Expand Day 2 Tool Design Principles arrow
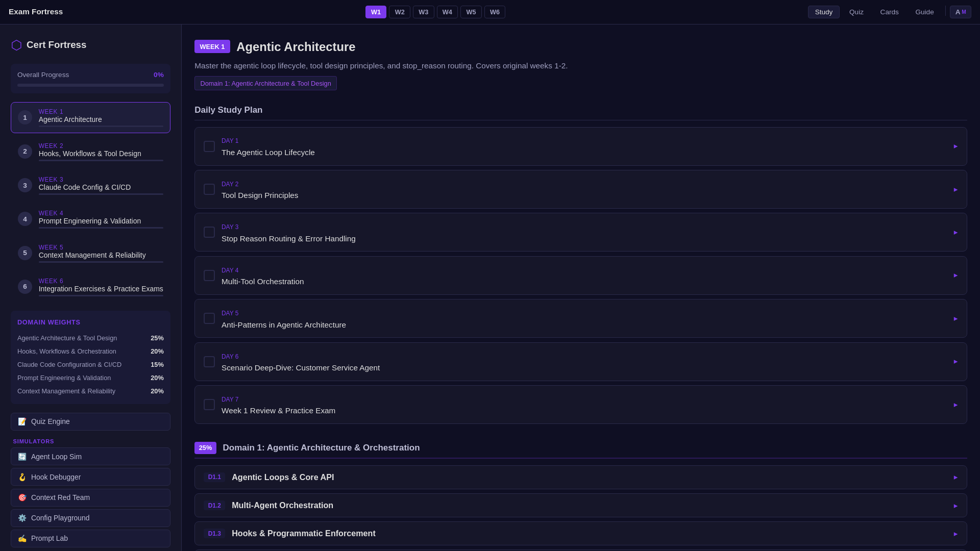 click(x=955, y=190)
